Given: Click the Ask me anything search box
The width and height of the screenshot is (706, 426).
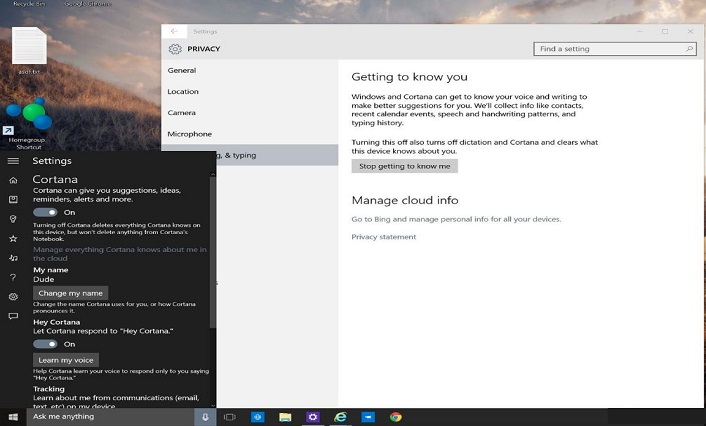Looking at the screenshot, I should [110, 417].
